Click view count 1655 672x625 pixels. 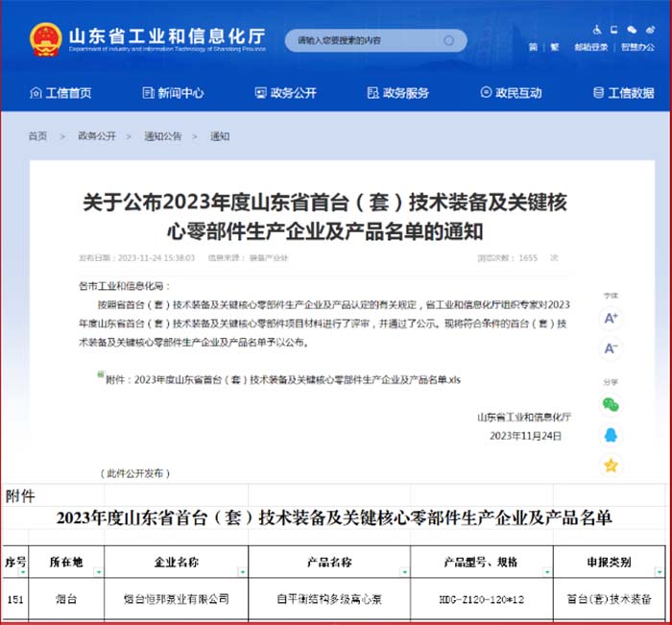(528, 258)
